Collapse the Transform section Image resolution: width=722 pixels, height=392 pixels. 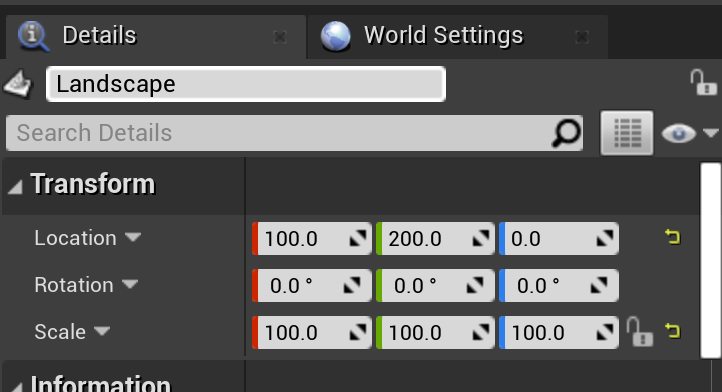click(16, 187)
